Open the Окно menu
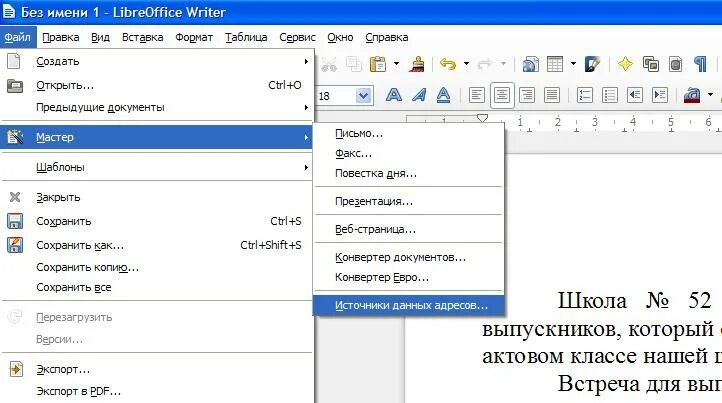722x403 pixels. 340,37
